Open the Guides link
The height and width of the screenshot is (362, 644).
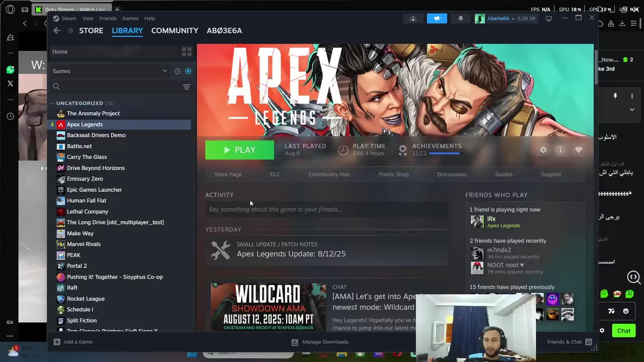click(x=504, y=174)
